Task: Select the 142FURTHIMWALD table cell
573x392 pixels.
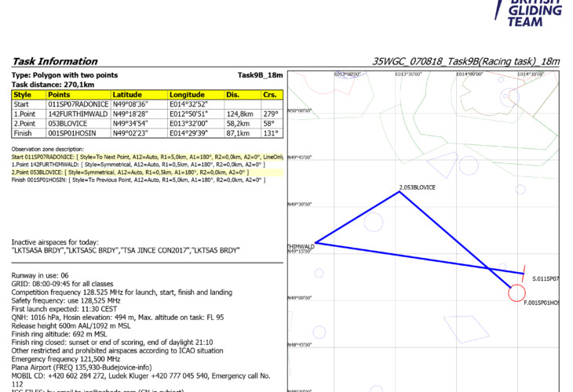Action: tap(77, 114)
